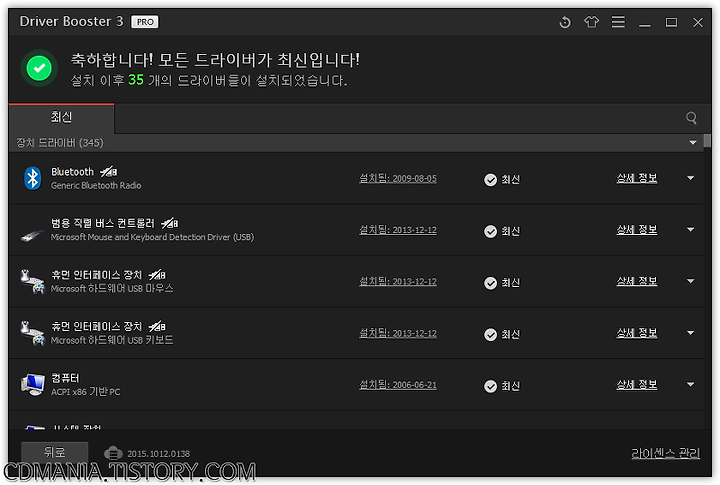Click the 뒤로 back button

tap(55, 452)
